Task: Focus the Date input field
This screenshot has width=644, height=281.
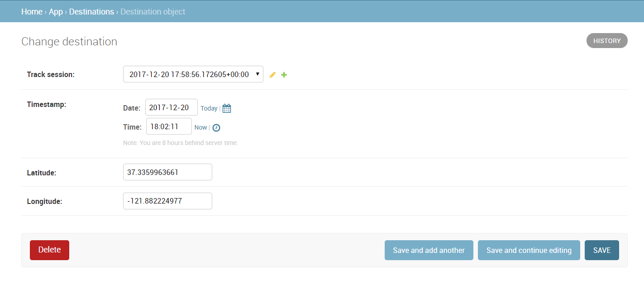Action: (172, 107)
